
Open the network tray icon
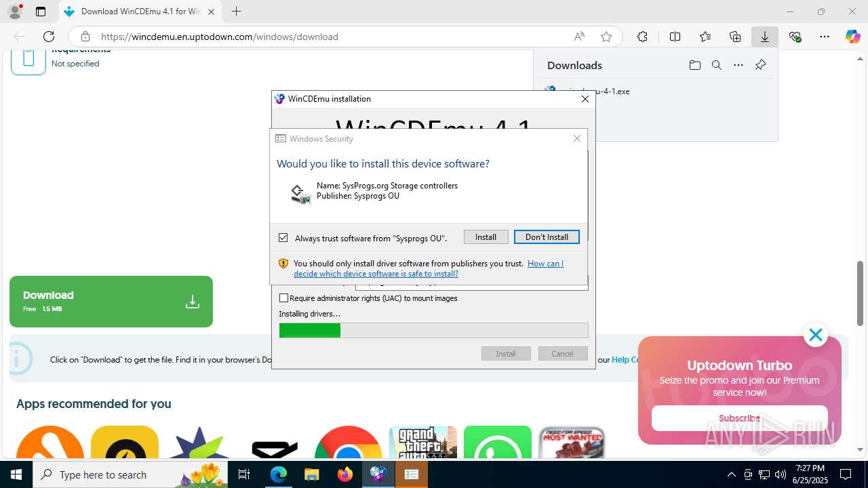click(x=764, y=474)
